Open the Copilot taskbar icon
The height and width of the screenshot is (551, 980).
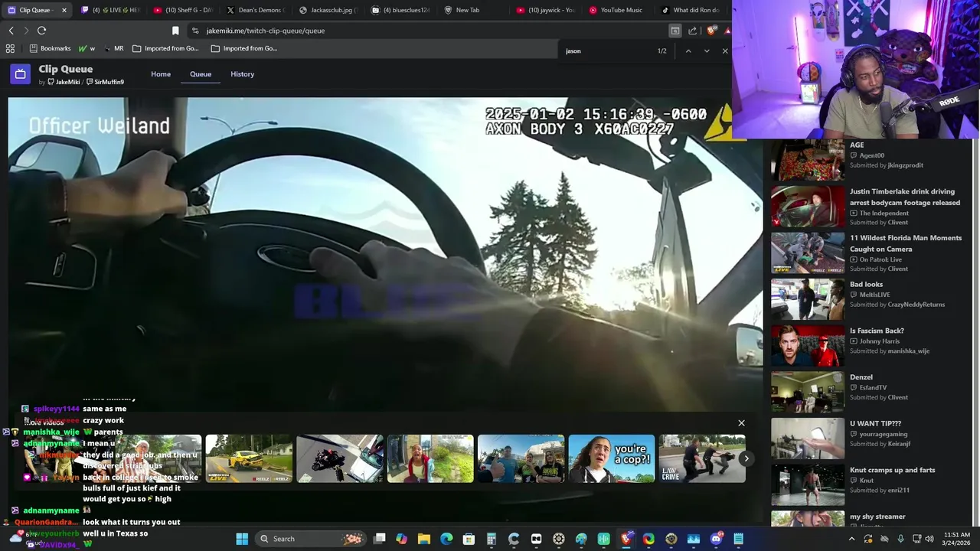[x=402, y=539]
